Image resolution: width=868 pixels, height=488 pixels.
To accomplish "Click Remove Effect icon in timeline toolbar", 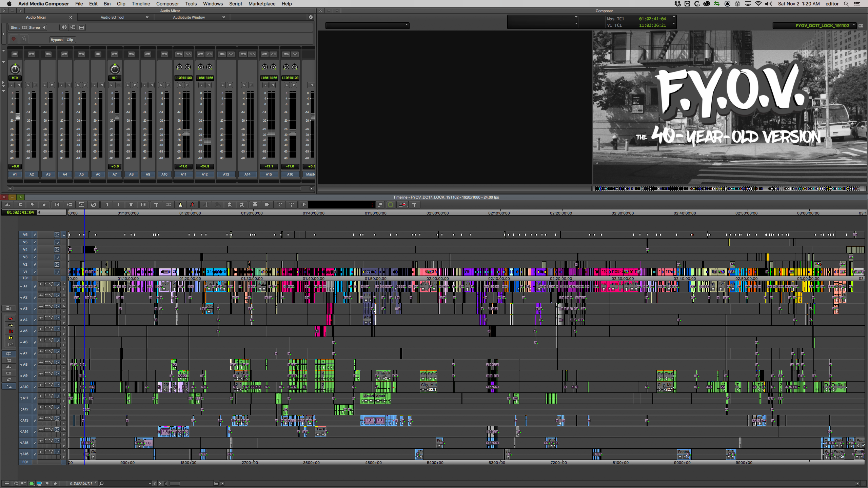I will point(94,205).
